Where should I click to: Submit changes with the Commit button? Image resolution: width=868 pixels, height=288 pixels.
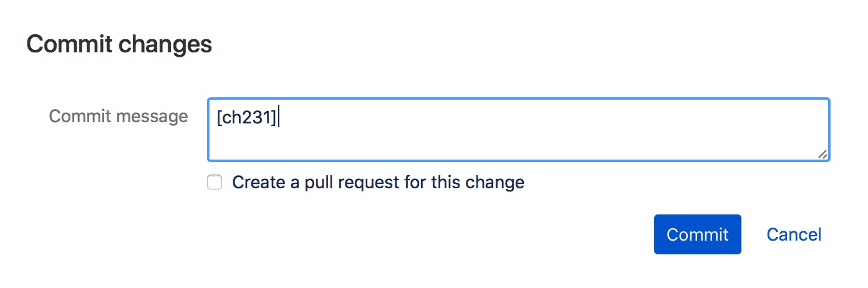click(x=697, y=234)
